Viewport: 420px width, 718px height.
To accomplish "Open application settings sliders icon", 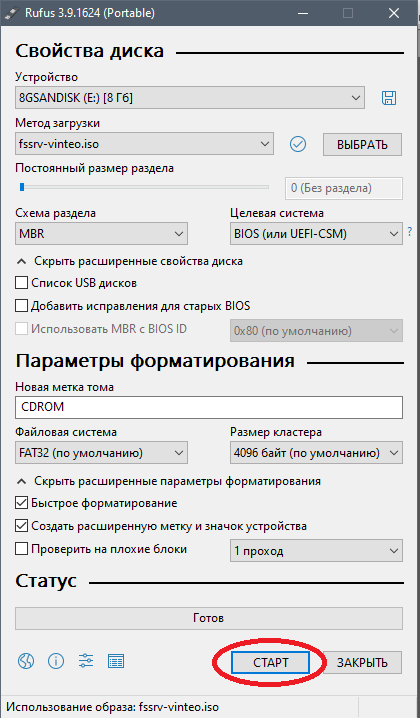I will (86, 661).
